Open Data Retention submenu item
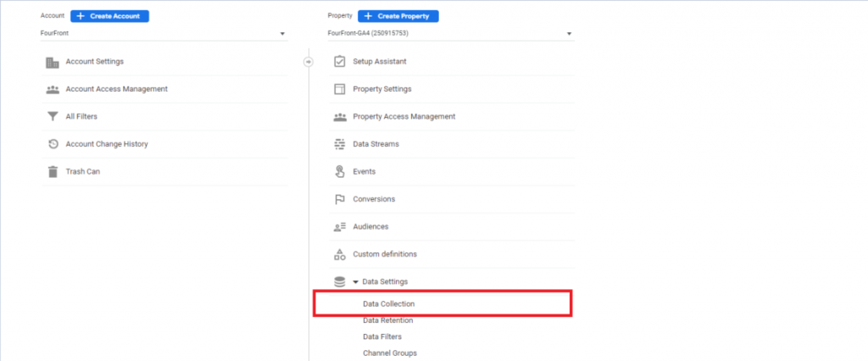The image size is (868, 361). coord(387,320)
